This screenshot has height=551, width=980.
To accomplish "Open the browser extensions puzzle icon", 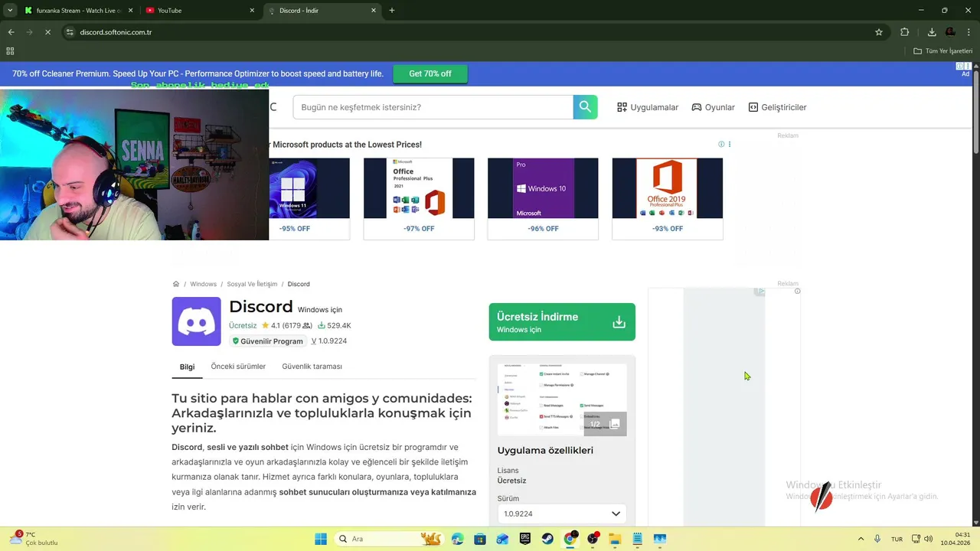I will (x=905, y=32).
